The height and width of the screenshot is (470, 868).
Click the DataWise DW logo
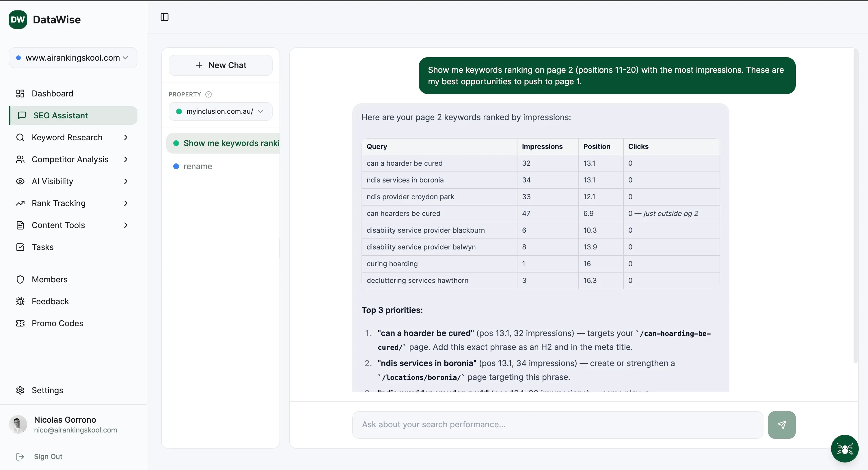pos(18,19)
